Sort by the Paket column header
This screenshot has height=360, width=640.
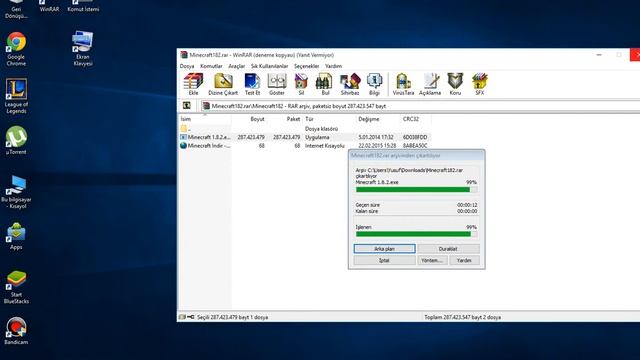click(285, 119)
